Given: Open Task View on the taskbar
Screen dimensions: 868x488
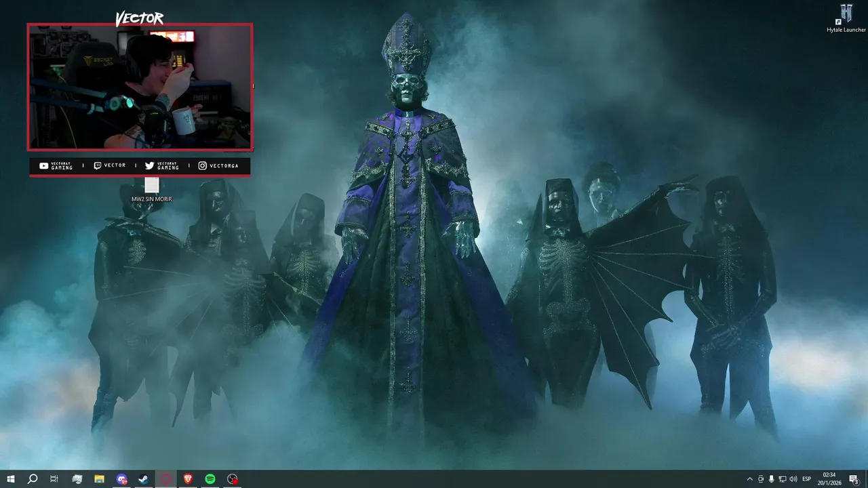Looking at the screenshot, I should click(x=54, y=479).
